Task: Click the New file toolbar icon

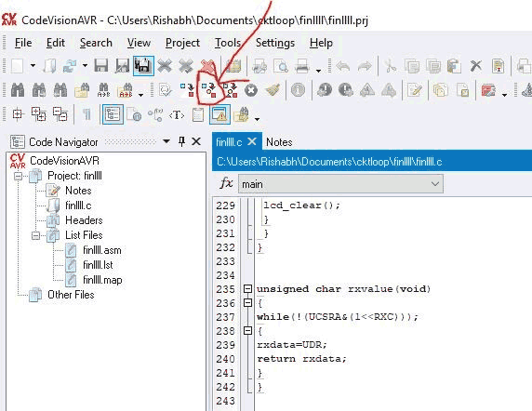Action: (x=17, y=66)
